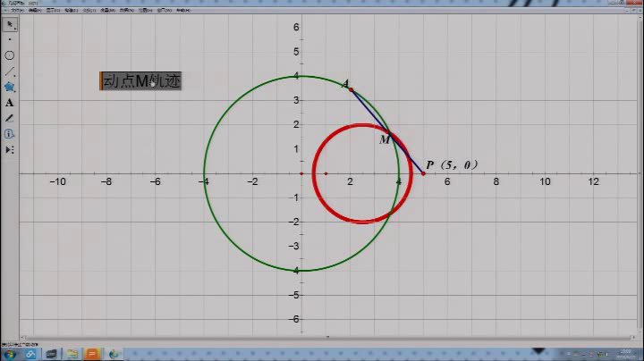Open the Custom tools flyout

tap(10, 150)
